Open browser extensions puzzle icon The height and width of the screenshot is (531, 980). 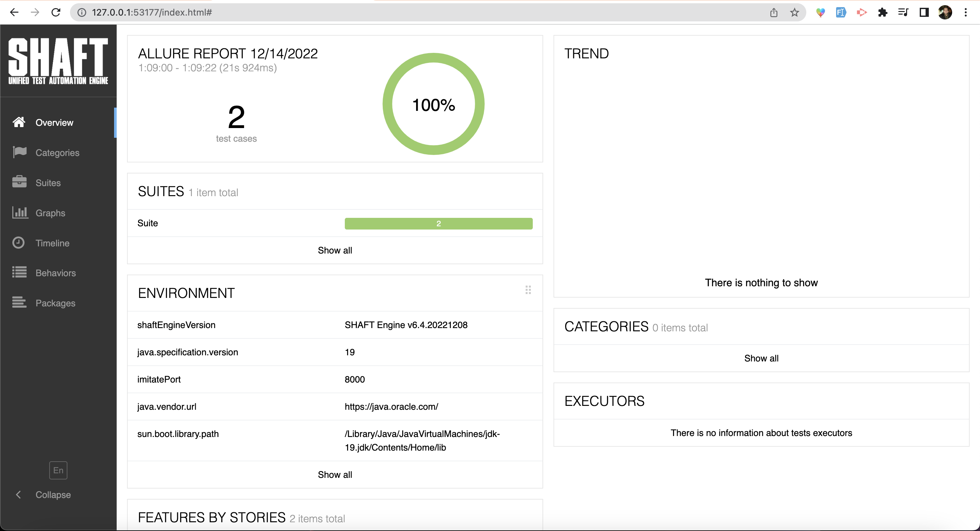[882, 13]
